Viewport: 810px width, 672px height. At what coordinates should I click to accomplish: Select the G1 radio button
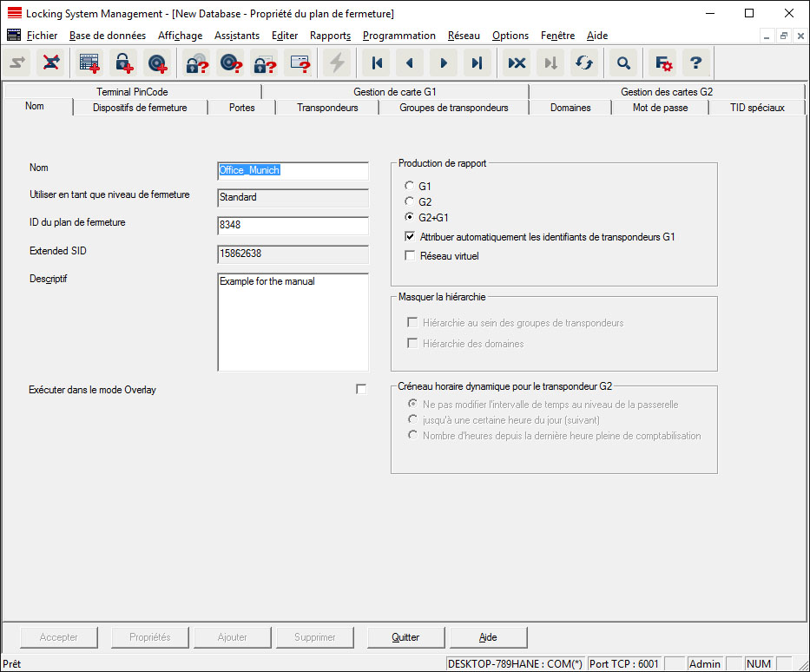pos(410,187)
